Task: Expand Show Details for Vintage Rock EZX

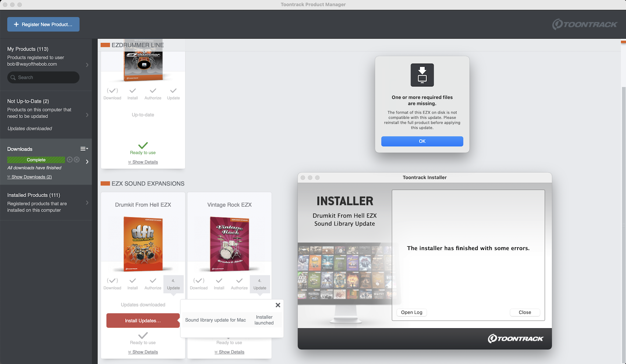Action: tap(230, 352)
